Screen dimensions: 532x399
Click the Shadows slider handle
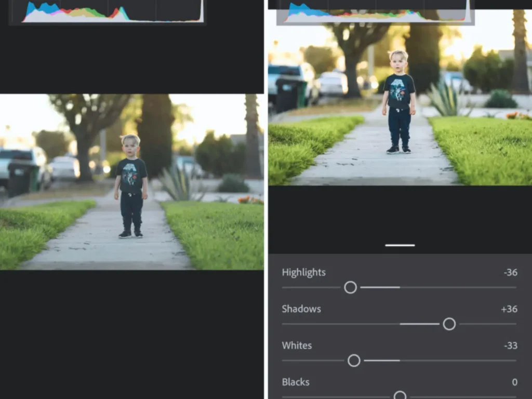coord(449,324)
